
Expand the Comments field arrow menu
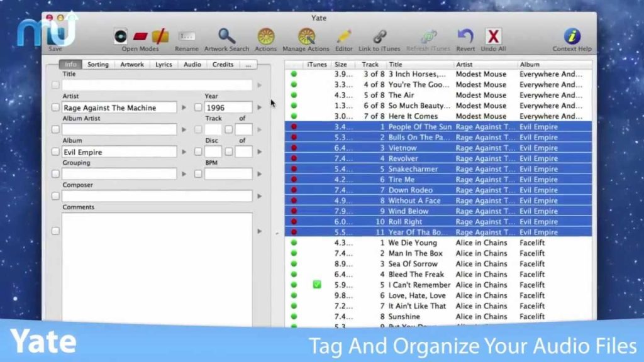tap(260, 231)
